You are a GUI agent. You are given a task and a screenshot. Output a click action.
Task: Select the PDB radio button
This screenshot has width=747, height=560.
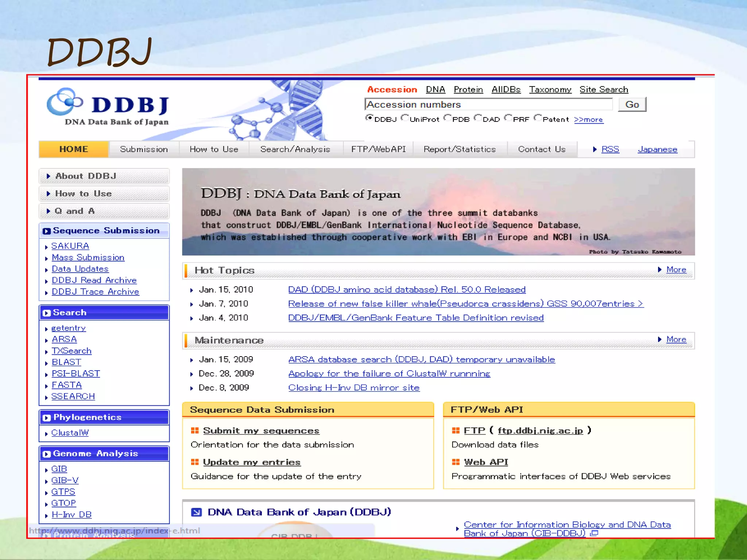coord(447,118)
